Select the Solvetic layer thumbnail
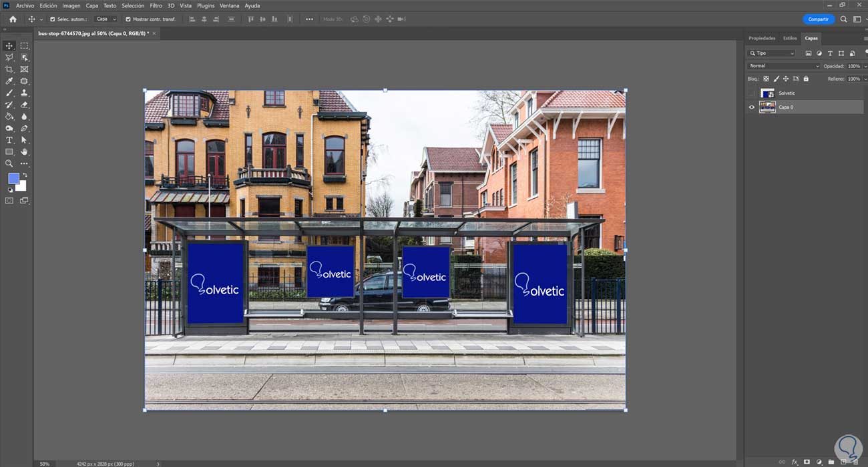This screenshot has width=868, height=467. point(767,93)
